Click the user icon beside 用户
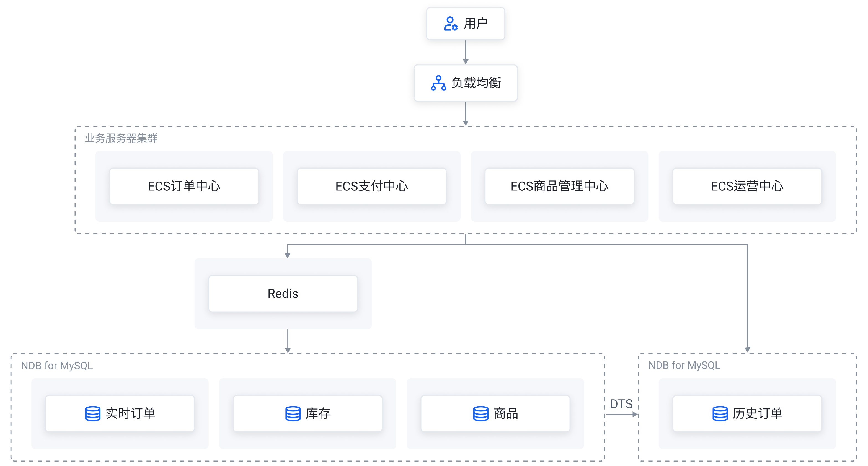The height and width of the screenshot is (466, 868). point(450,24)
